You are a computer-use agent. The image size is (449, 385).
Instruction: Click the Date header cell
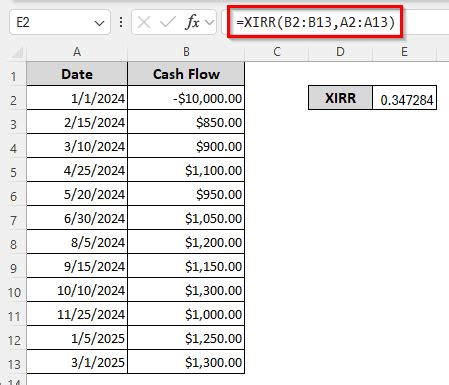(77, 74)
